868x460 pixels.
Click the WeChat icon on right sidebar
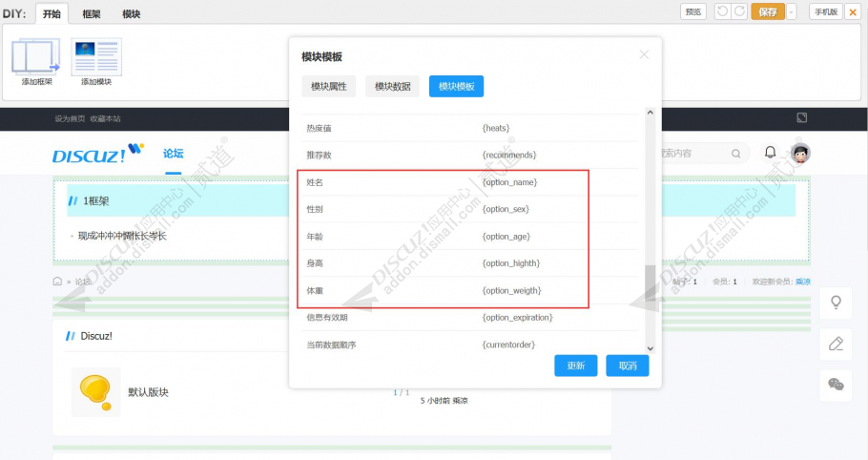coord(836,385)
